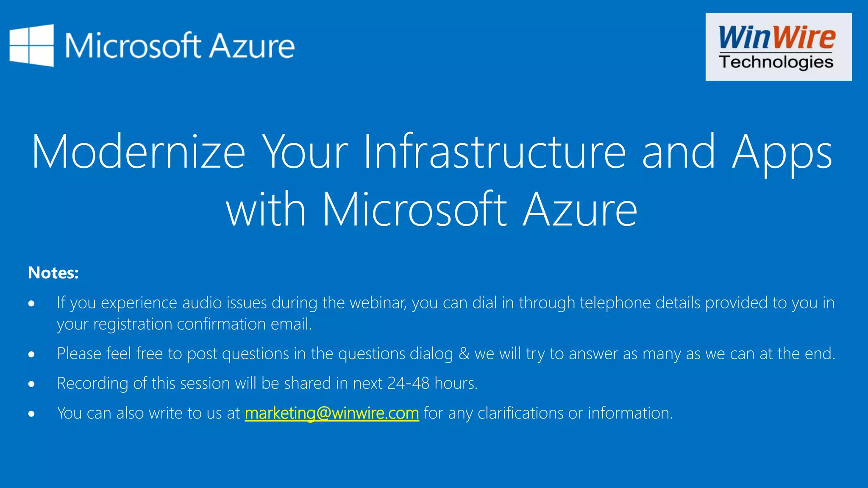This screenshot has height=488, width=868.
Task: Click the WinWire Technologies logo
Action: pyautogui.click(x=778, y=47)
